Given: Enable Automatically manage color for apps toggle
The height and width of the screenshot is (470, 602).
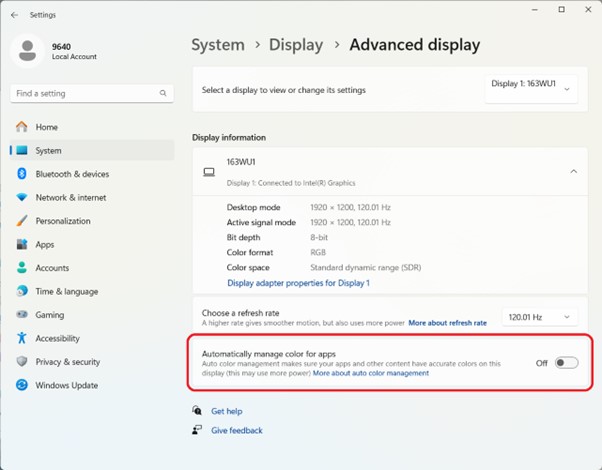Looking at the screenshot, I should tap(566, 363).
